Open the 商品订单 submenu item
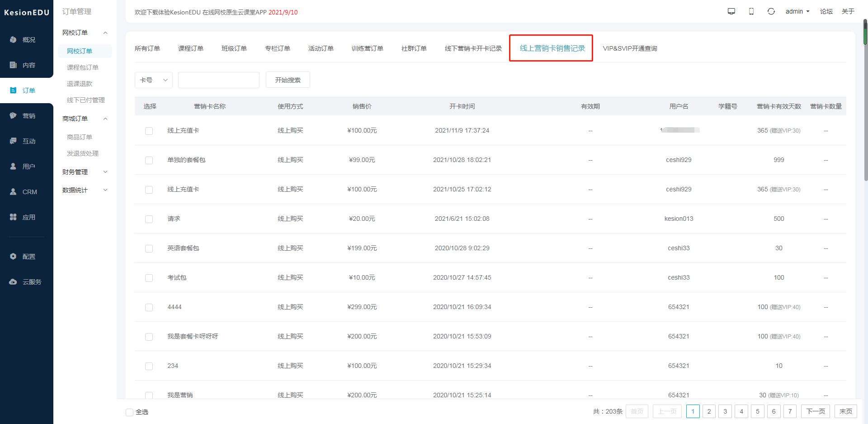Viewport: 868px width, 424px height. pos(80,137)
